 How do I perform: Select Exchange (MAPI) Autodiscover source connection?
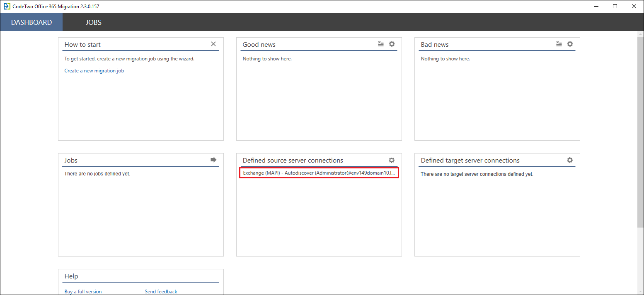coord(319,173)
